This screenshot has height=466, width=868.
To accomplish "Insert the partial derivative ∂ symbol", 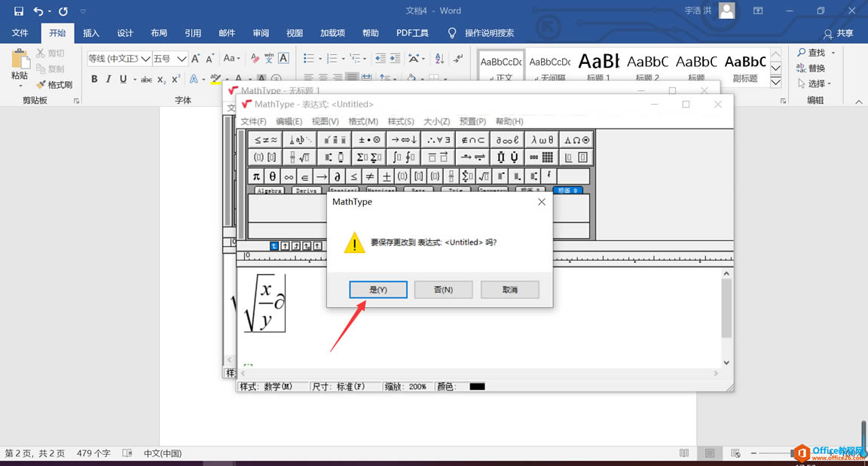I will click(337, 175).
